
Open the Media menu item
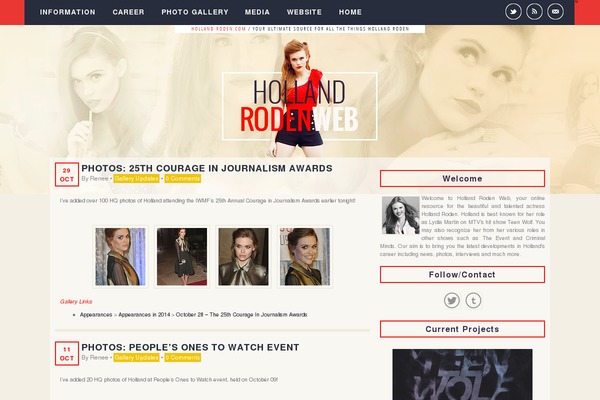[x=257, y=12]
